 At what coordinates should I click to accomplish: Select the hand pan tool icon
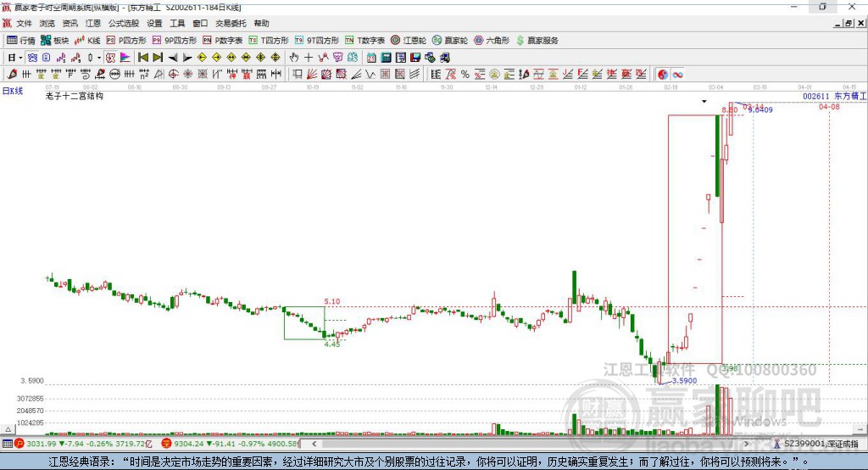click(294, 58)
